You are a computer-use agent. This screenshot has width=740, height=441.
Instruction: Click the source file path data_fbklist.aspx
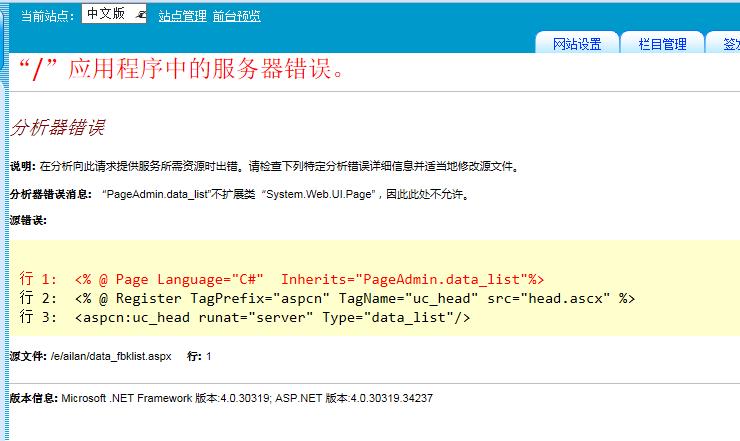(x=111, y=356)
